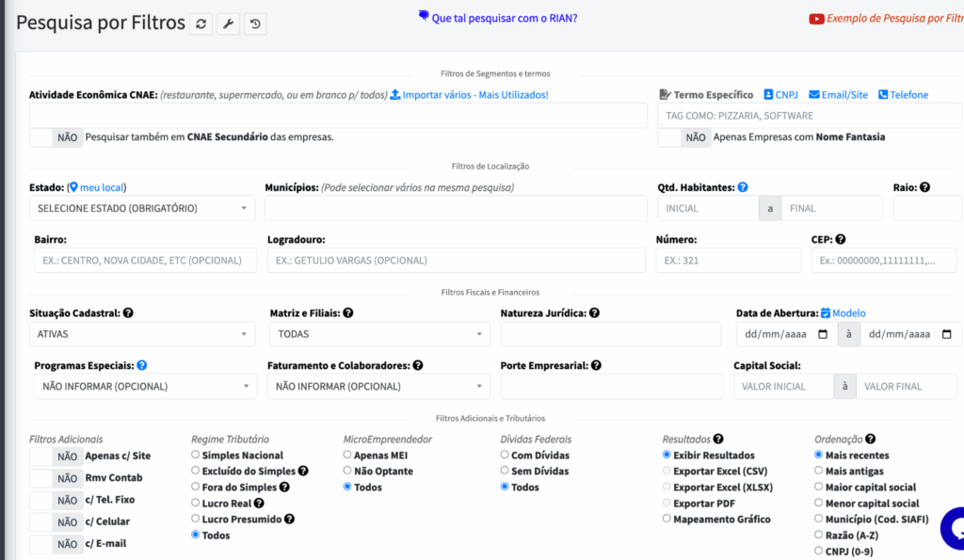The image size is (964, 560).
Task: Click the help icon next to CEP
Action: (841, 240)
